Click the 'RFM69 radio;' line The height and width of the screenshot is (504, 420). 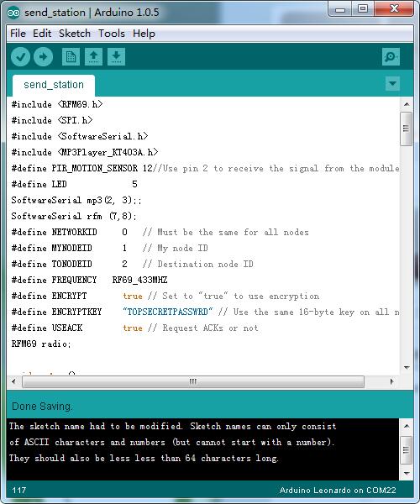pyautogui.click(x=41, y=344)
